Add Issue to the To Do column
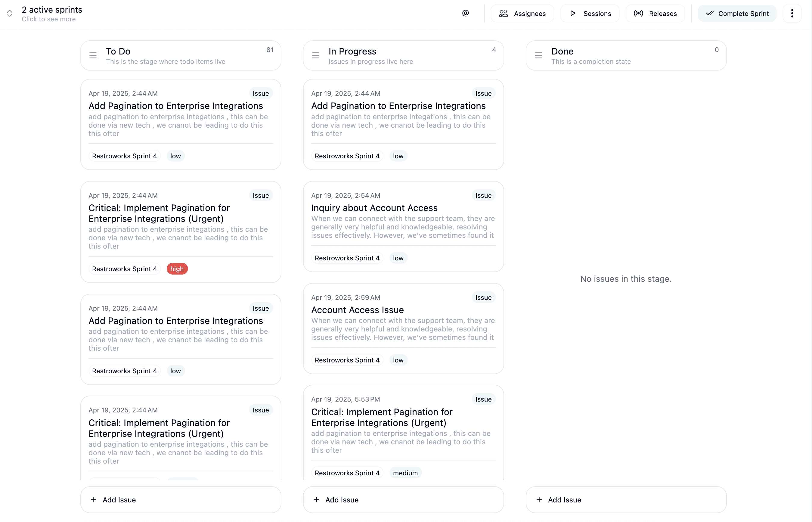This screenshot has height=522, width=812. (181, 500)
